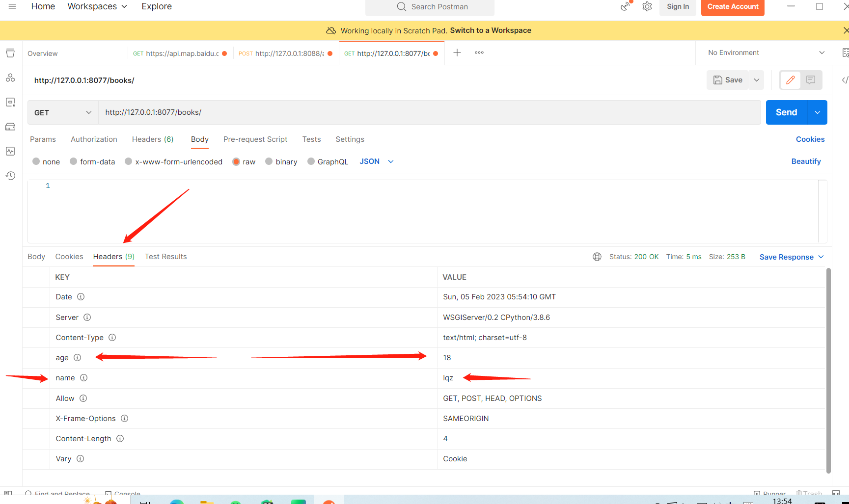Open the Monitors sidebar icon

coord(10,151)
